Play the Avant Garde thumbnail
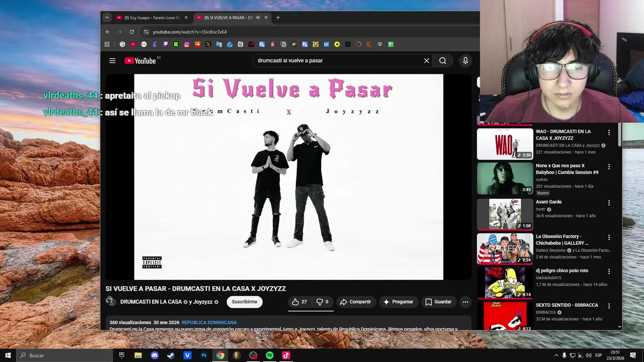Screen dimensions: 644x362 tap(505, 214)
